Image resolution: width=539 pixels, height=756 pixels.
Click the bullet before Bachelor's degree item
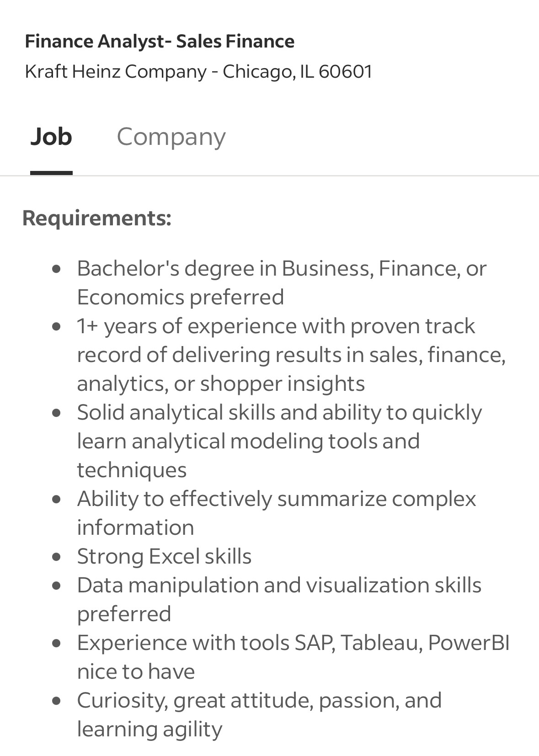click(x=57, y=270)
